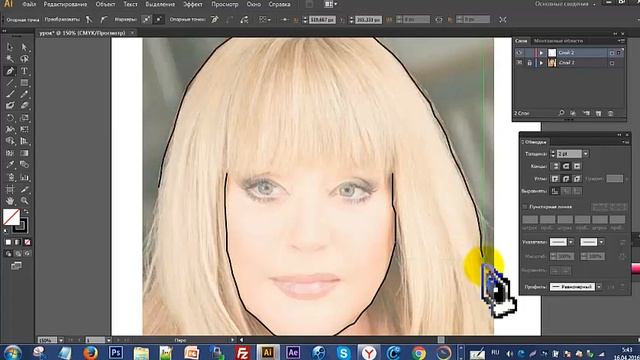Image resolution: width=640 pixels, height=360 pixels.
Task: Open the stroke Profile dropdown
Action: pos(598,287)
